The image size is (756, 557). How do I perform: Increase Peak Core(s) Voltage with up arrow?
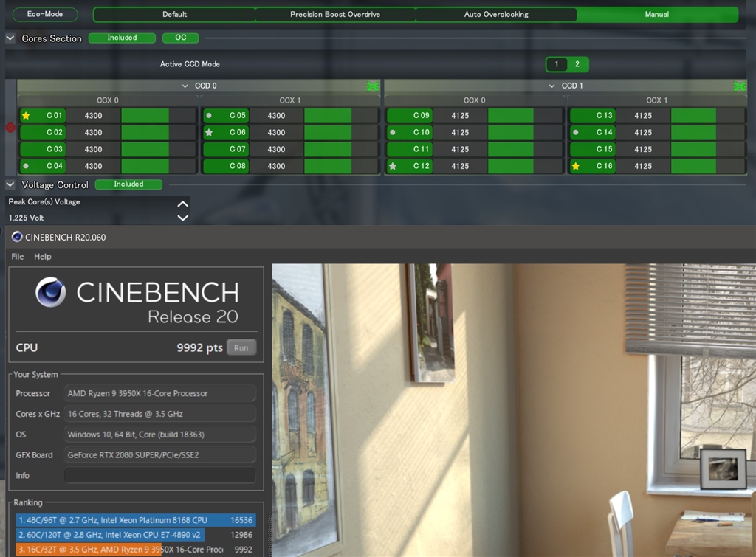183,204
